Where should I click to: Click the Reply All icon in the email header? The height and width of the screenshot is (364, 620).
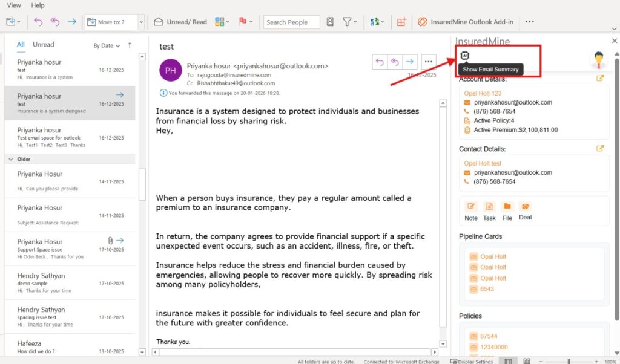[x=395, y=61]
